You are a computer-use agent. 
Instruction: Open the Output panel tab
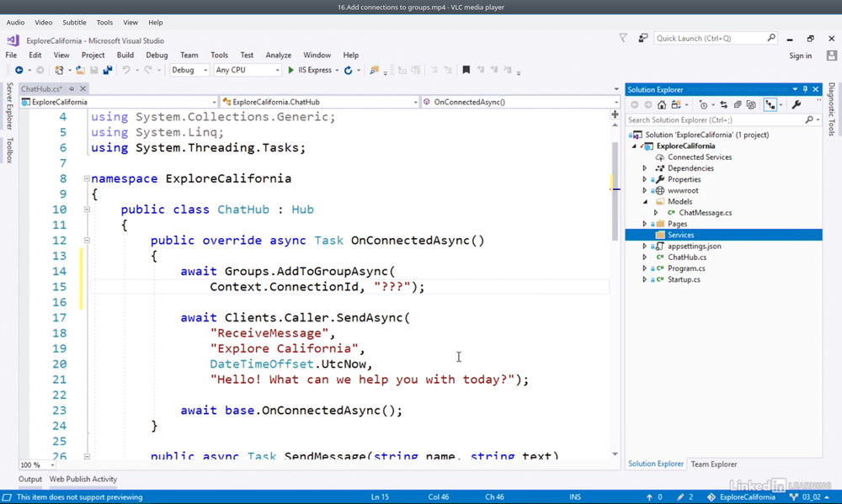30,480
